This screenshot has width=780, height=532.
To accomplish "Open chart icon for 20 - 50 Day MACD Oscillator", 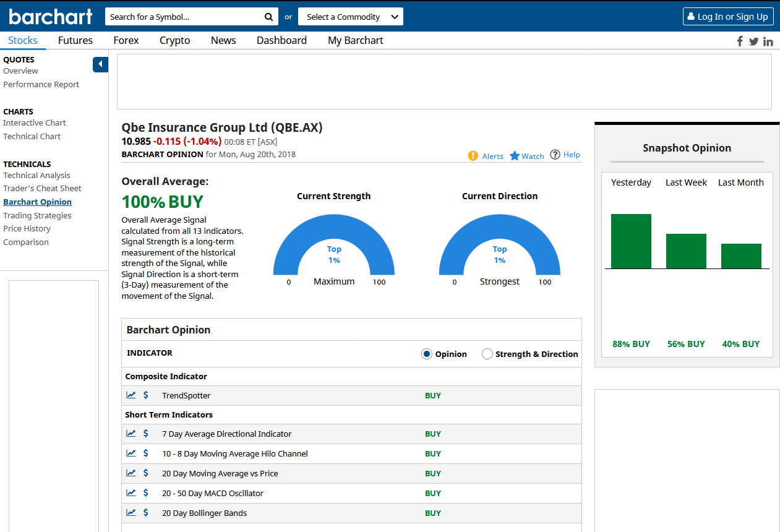I will click(131, 493).
